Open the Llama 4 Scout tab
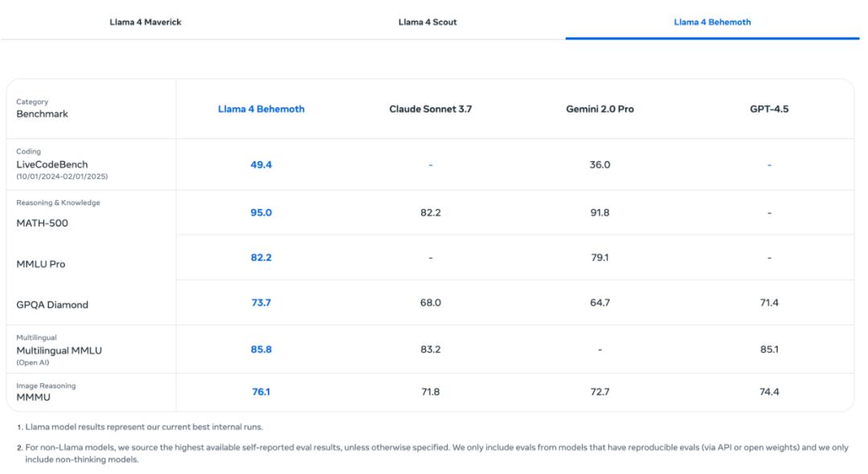Image resolution: width=868 pixels, height=474 pixels. [428, 22]
